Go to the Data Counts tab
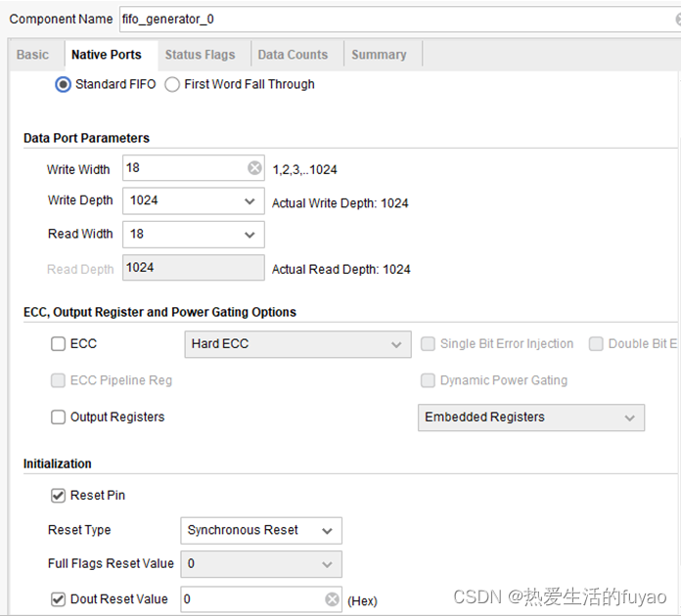This screenshot has width=681, height=616. (x=293, y=55)
